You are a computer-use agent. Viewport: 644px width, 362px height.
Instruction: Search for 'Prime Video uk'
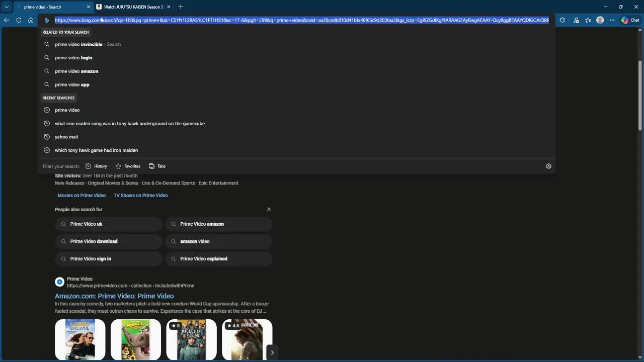point(108,224)
